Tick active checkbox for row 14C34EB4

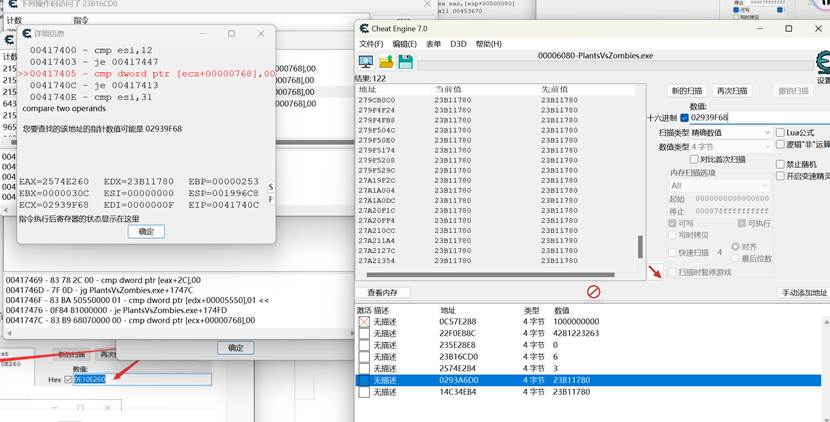click(x=364, y=392)
